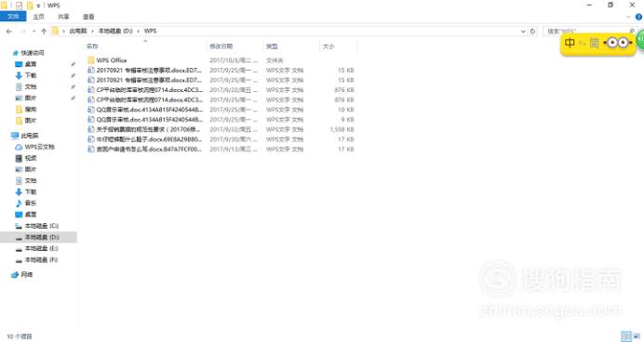
Task: Click 此电脑 in the address breadcrumb
Action: coord(78,32)
